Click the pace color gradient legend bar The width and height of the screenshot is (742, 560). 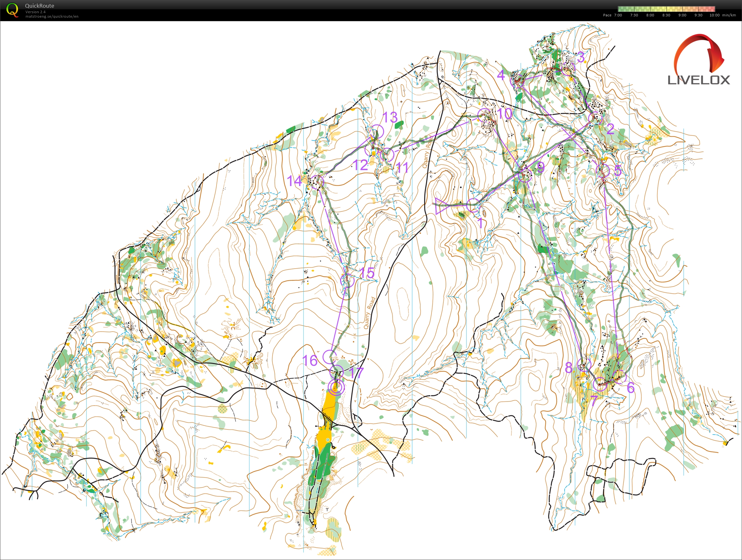(666, 9)
